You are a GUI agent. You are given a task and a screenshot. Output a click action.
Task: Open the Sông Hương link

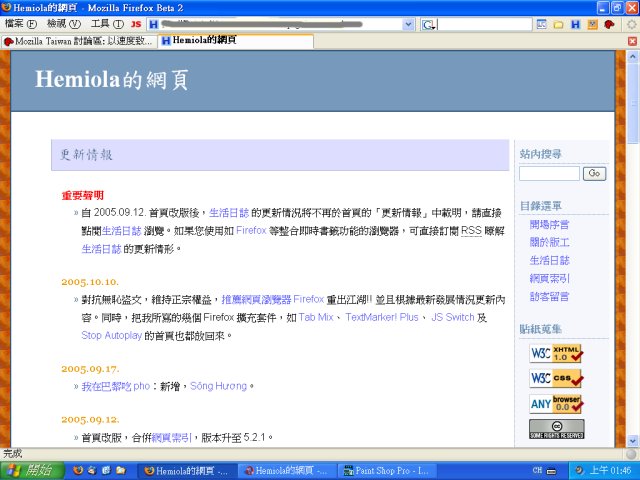pos(218,386)
